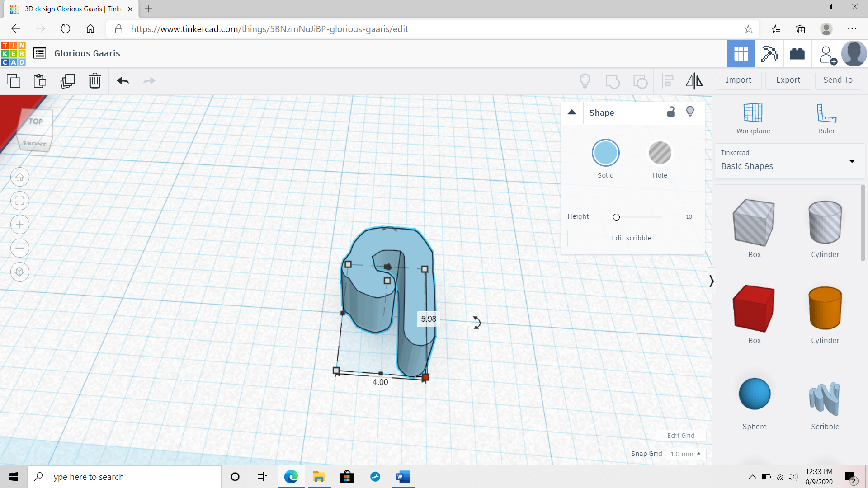Viewport: 868px width, 488px height.
Task: Open the Basic Shapes library dropdown
Action: click(789, 160)
